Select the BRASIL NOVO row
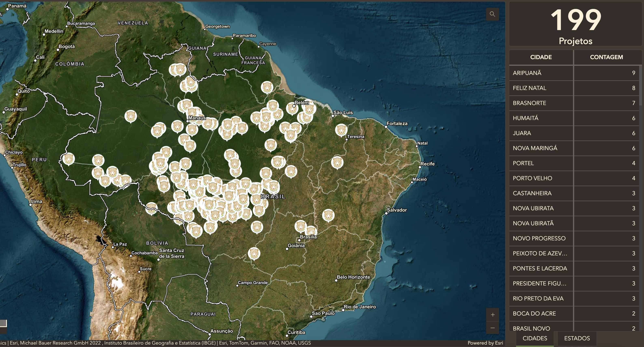The width and height of the screenshot is (644, 347). click(x=574, y=327)
